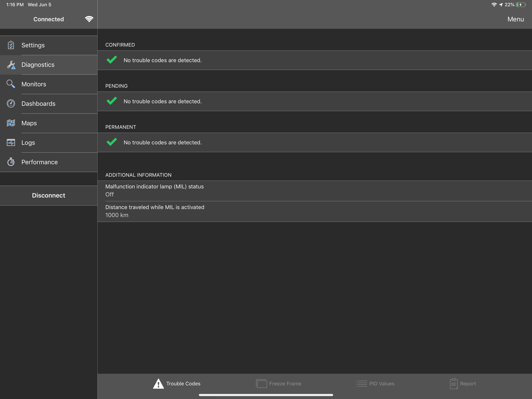This screenshot has height=399, width=532.
Task: Open the Settings clipboard icon
Action: point(11,45)
